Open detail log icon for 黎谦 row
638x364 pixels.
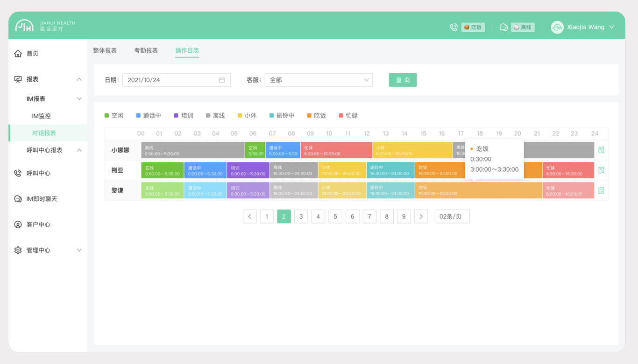[x=601, y=190]
